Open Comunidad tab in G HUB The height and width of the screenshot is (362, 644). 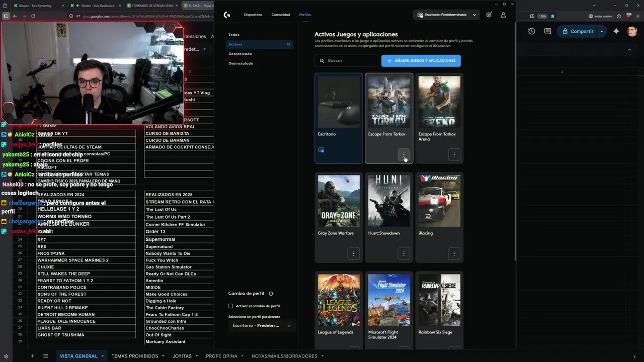281,15
